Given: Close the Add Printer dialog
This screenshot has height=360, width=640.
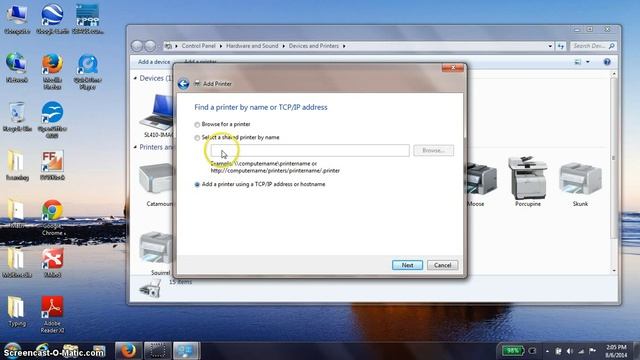Looking at the screenshot, I should tap(453, 68).
